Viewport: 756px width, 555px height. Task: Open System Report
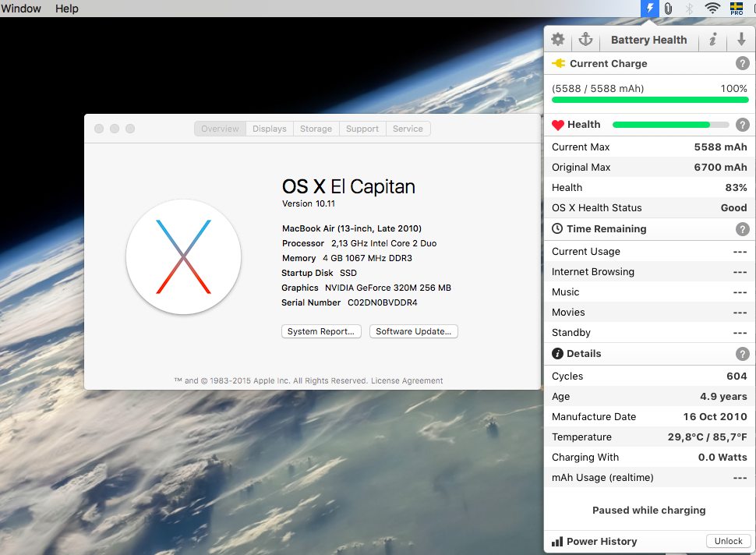pyautogui.click(x=321, y=331)
